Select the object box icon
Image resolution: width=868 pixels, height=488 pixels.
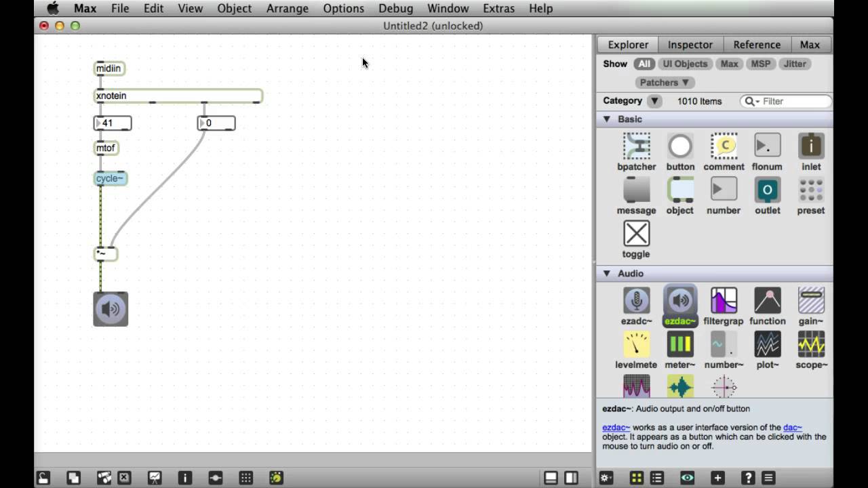click(x=680, y=190)
